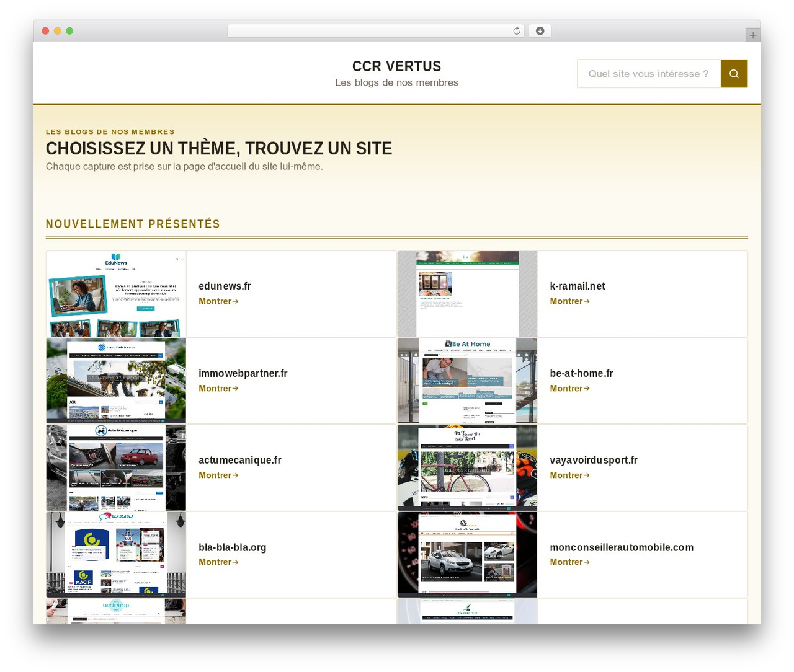Screen dimensions: 794x672
Task: Open the be-at-home.fr title link
Action: [581, 373]
